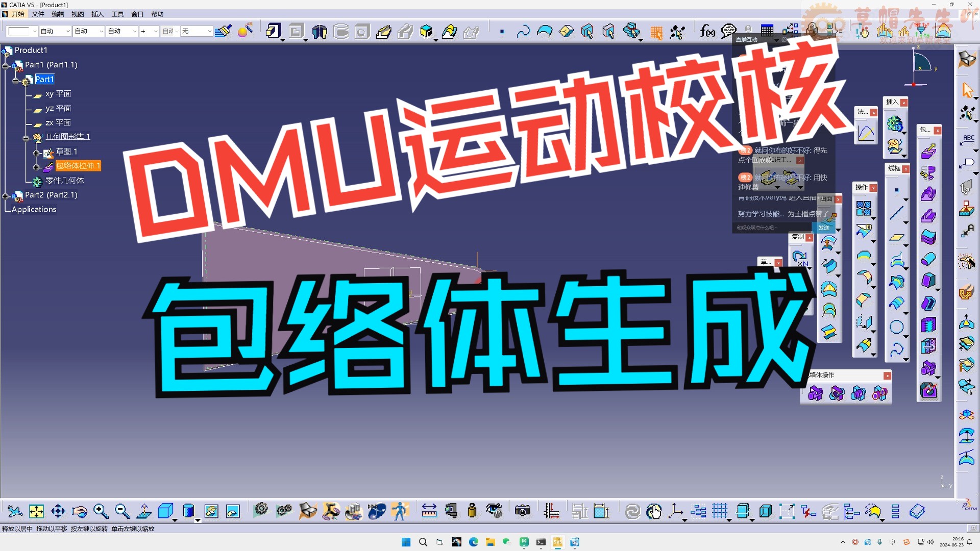Click the DMU manikin simulation icon

[x=401, y=511]
